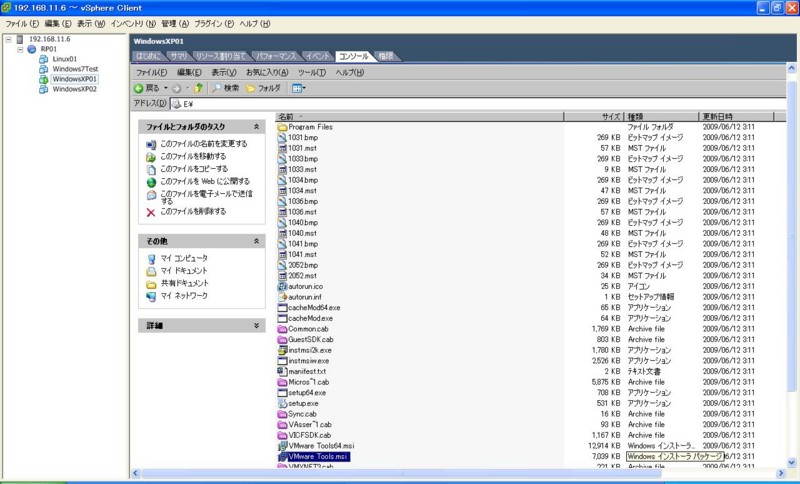The height and width of the screenshot is (484, 800).
Task: Switch to the Performance (パフォーマンス) tab
Action: pos(276,56)
